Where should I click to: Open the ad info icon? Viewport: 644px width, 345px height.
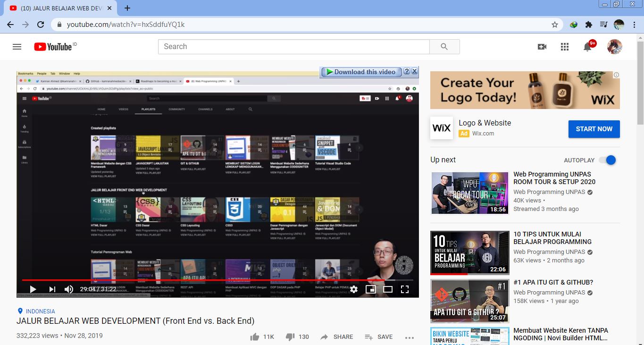point(616,75)
